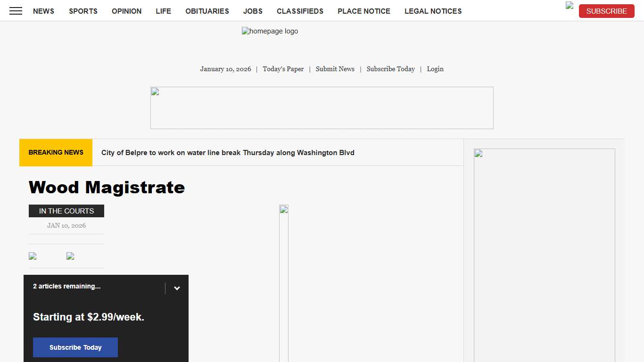The image size is (644, 362).
Task: Open the Opinion section
Action: 126,11
